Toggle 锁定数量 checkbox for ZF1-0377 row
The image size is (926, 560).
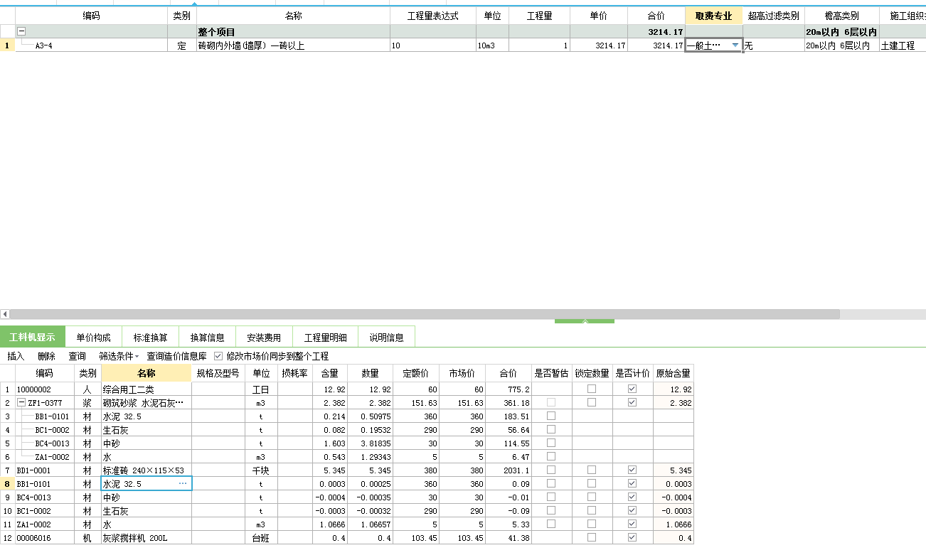(x=592, y=403)
